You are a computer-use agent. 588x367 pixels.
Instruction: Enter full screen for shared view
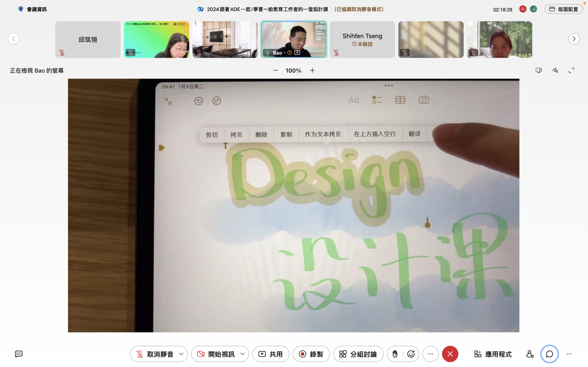click(571, 70)
